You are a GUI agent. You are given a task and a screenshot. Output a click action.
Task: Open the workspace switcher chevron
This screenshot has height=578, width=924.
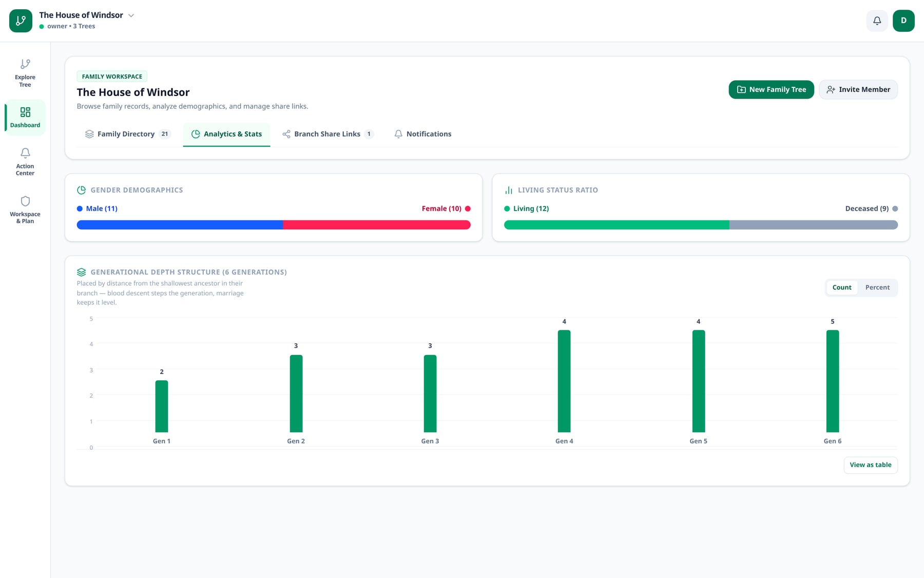tap(131, 15)
